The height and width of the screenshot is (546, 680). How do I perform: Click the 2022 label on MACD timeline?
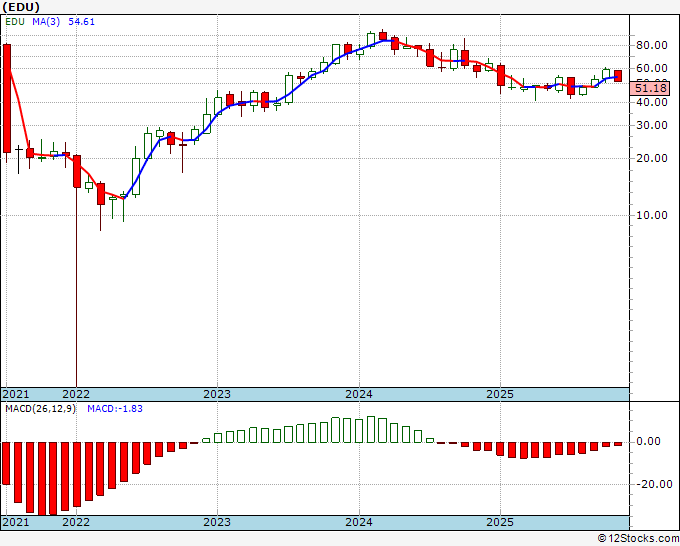(x=76, y=522)
